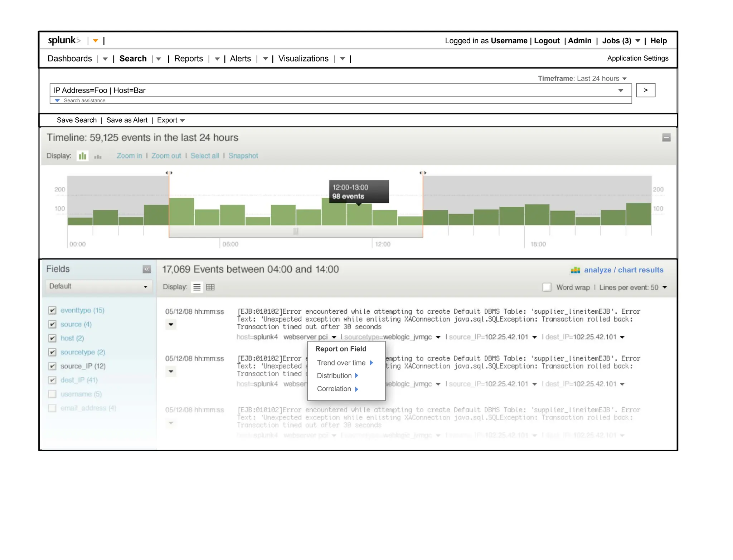Click the Select all link
Image resolution: width=733 pixels, height=560 pixels.
[204, 156]
